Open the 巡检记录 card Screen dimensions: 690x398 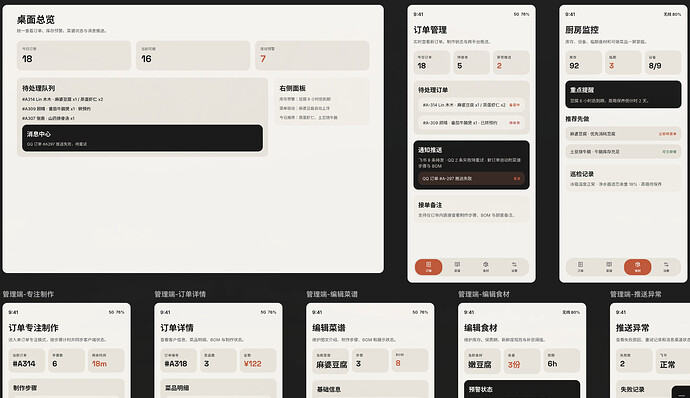(x=623, y=178)
